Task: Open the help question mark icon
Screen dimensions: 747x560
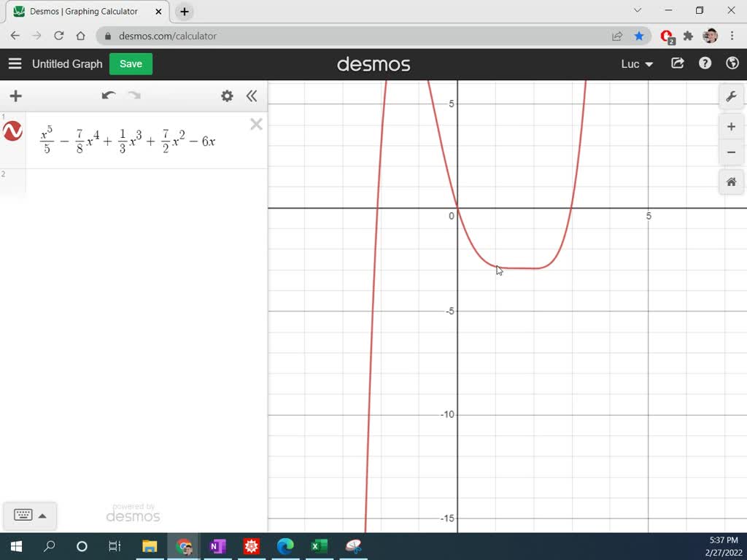Action: point(705,63)
